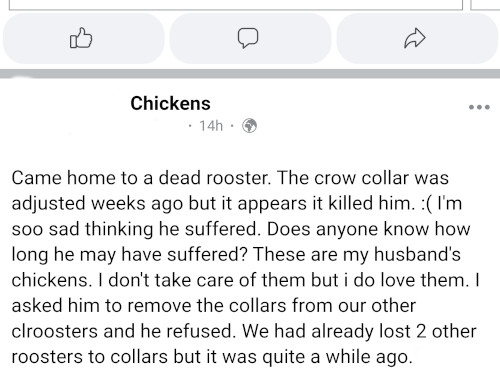Open comments via the speech bubble icon
This screenshot has height=368, width=500.
(250, 39)
